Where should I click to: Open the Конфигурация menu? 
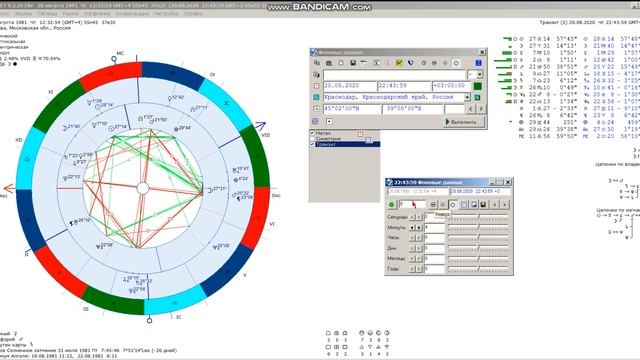click(x=132, y=13)
